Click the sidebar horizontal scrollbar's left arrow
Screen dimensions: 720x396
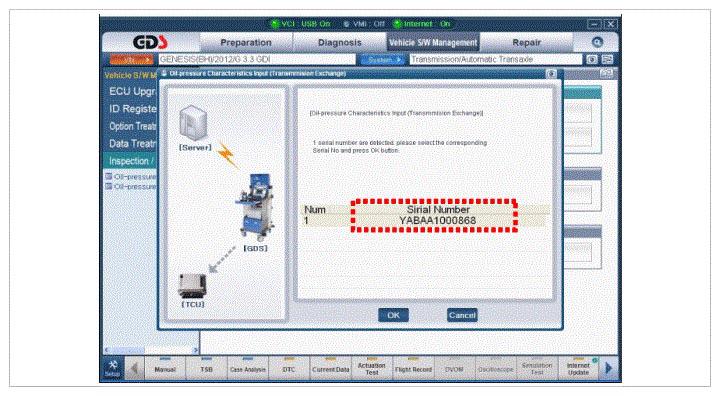pos(107,350)
